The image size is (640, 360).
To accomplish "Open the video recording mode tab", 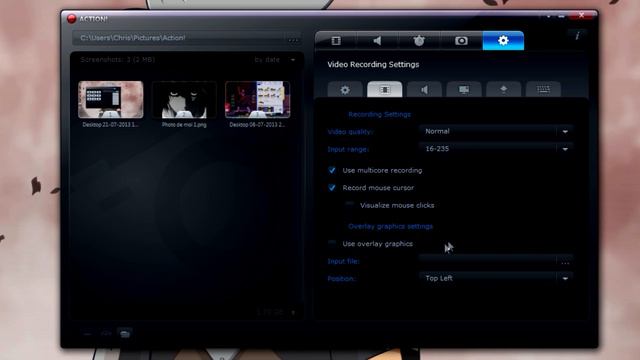I will coord(336,41).
